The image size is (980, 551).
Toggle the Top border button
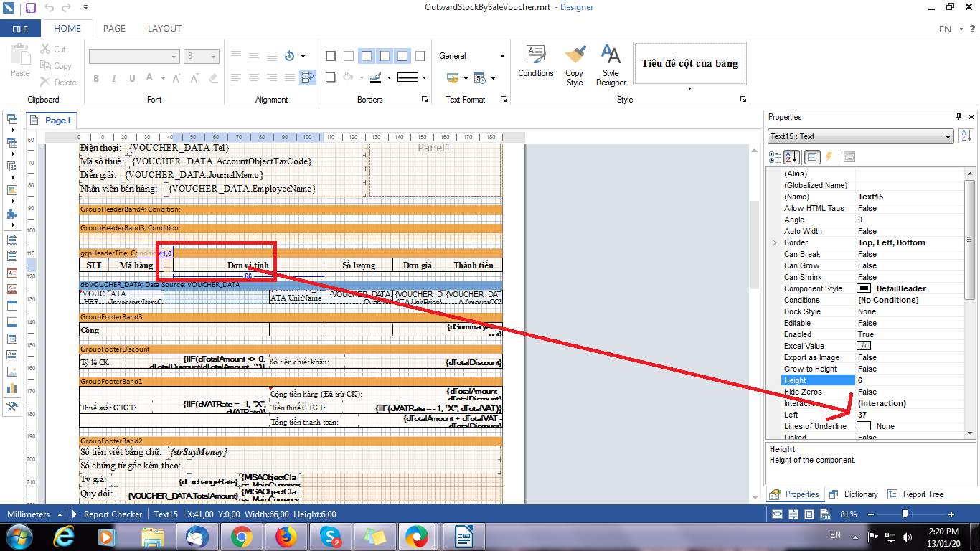(367, 56)
